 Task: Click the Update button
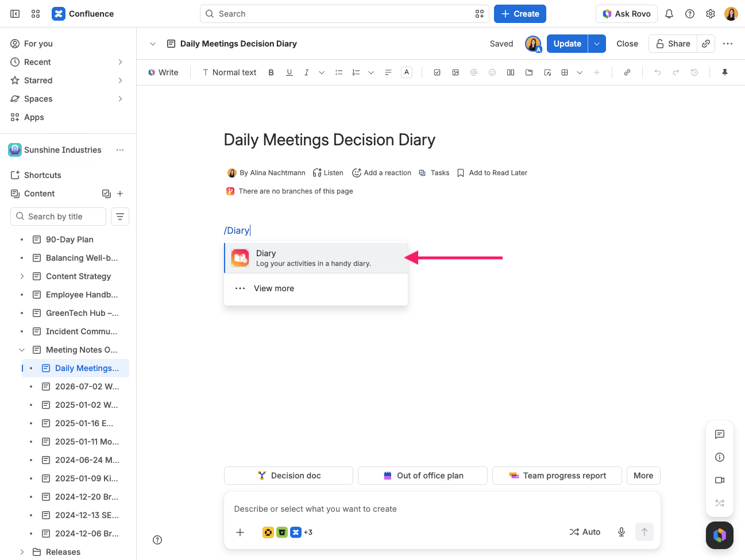(567, 44)
